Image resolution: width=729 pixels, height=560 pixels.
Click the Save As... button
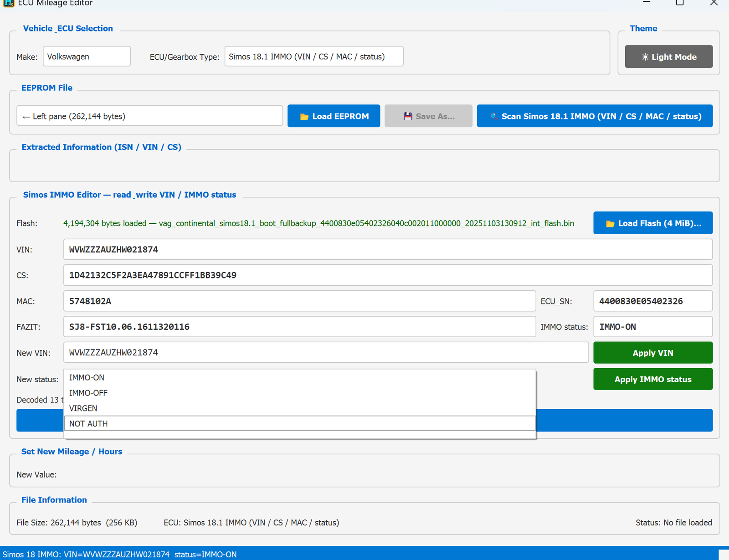[428, 116]
